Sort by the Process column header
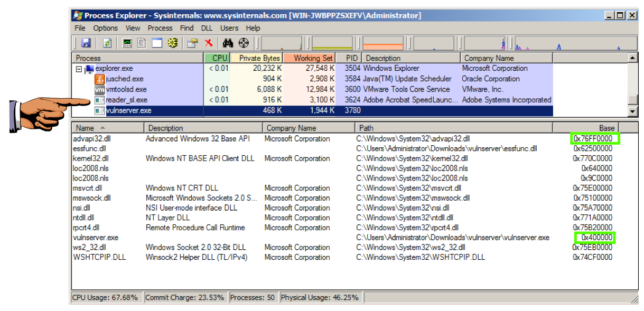 (137, 58)
